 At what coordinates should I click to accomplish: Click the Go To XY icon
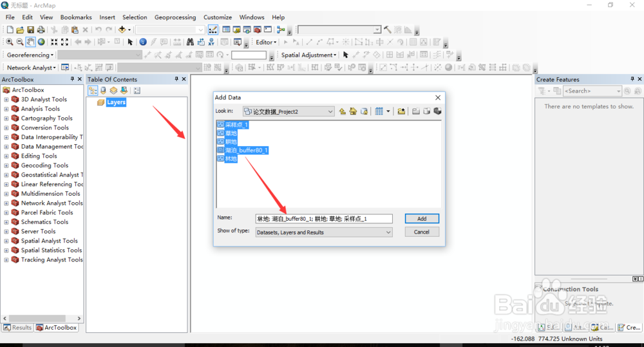click(211, 42)
